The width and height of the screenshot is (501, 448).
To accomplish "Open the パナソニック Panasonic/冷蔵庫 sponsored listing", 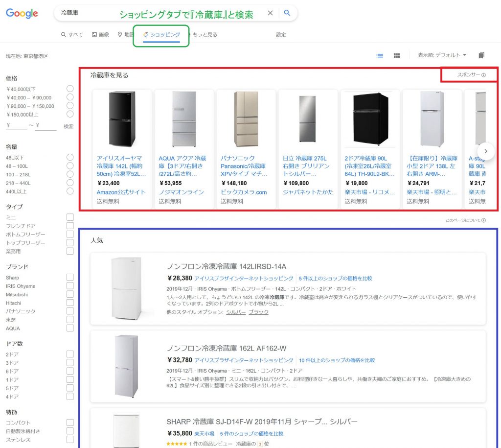I will click(x=244, y=166).
